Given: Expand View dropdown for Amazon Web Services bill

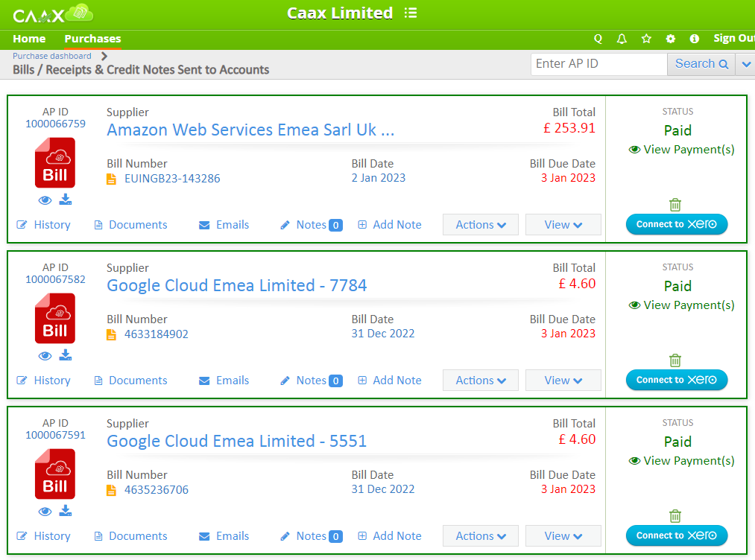Looking at the screenshot, I should [563, 225].
